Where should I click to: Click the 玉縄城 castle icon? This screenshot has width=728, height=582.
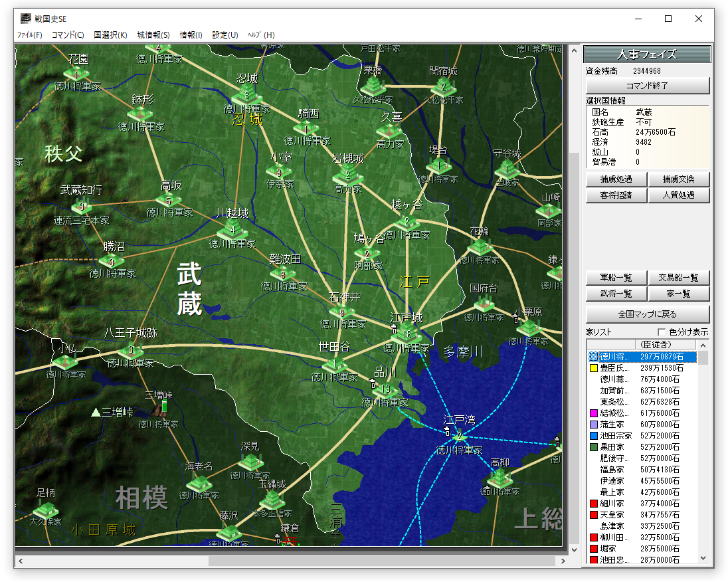pyautogui.click(x=271, y=500)
